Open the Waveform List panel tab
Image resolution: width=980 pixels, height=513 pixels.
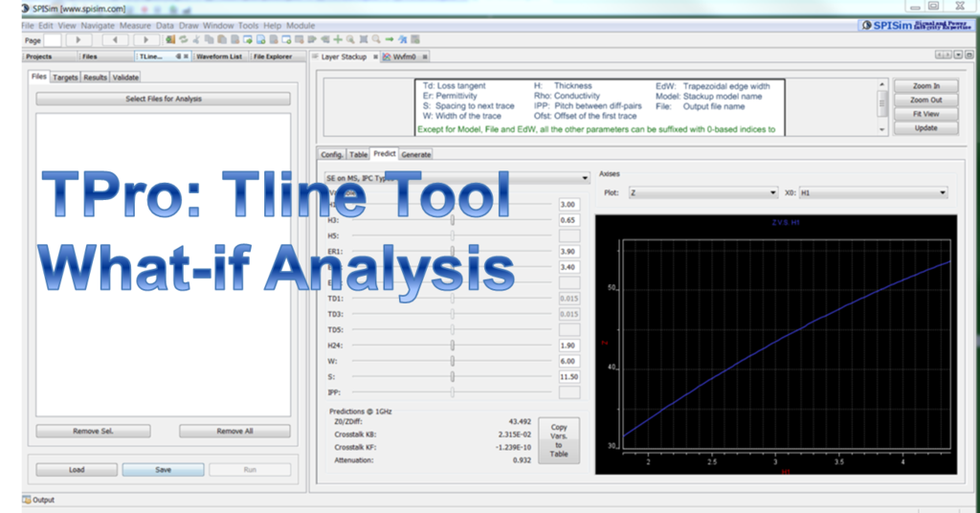click(219, 57)
